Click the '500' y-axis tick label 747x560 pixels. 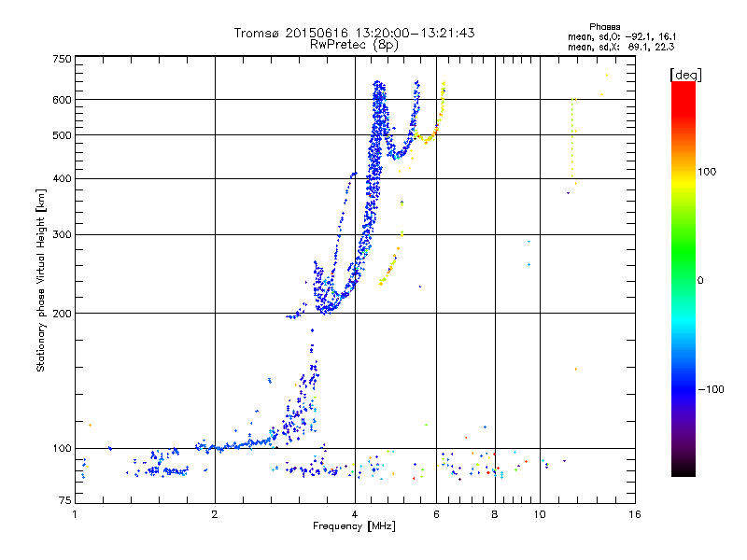click(62, 135)
